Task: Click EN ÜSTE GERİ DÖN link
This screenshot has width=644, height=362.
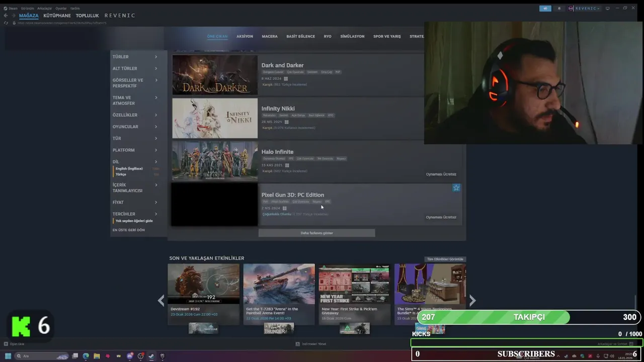Action: pos(128,230)
